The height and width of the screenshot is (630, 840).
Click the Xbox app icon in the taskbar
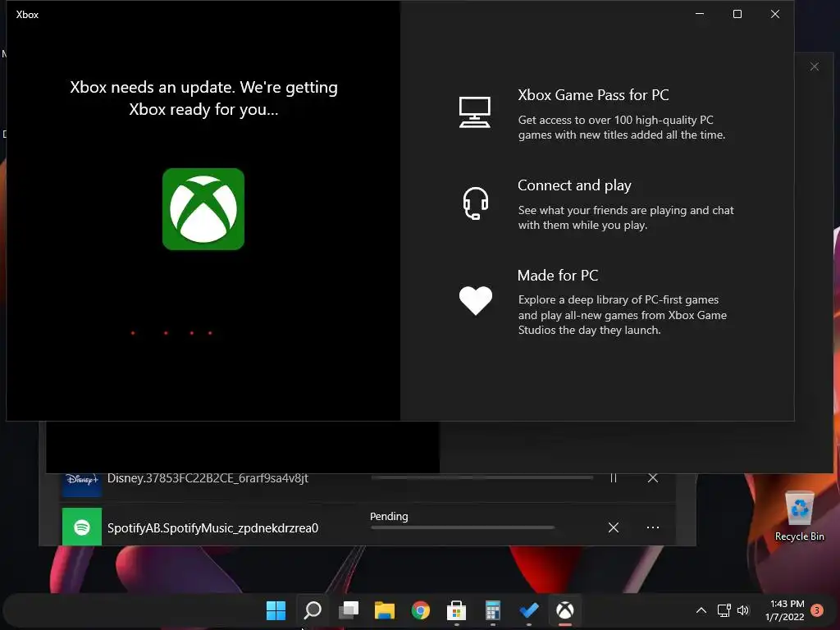pyautogui.click(x=565, y=610)
